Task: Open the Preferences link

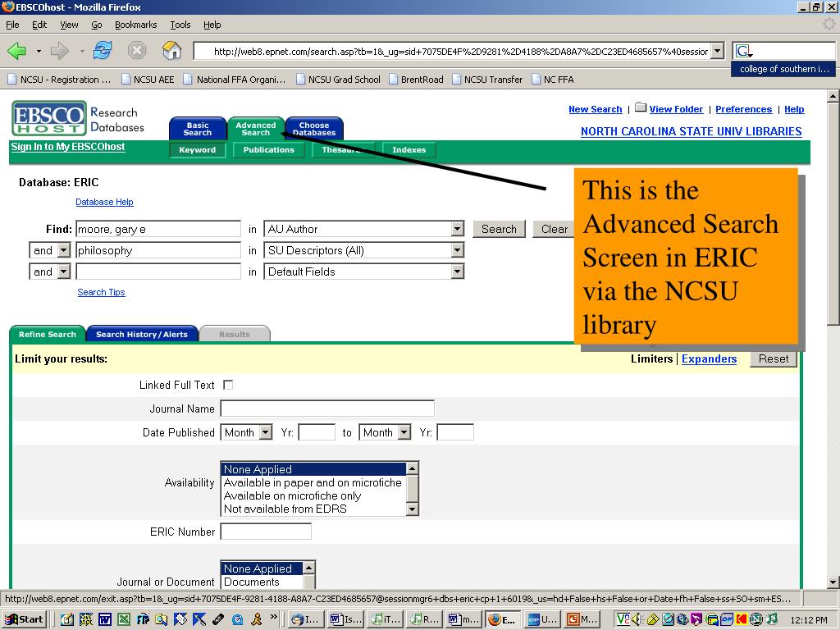Action: point(743,109)
